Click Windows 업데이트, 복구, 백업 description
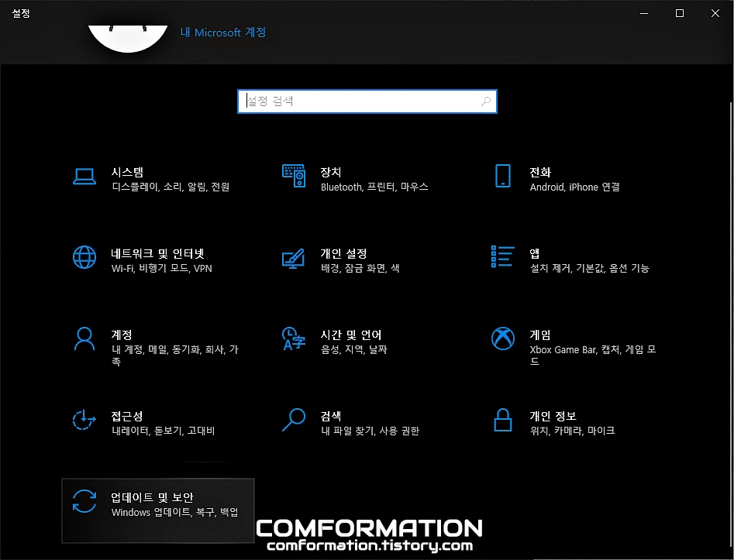The height and width of the screenshot is (560, 734). coord(175,512)
